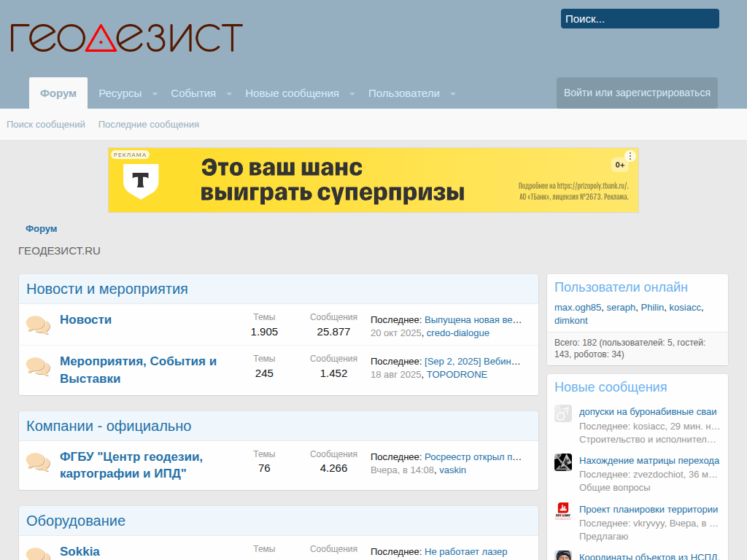Switch to the Форум tab
This screenshot has height=560, width=747.
click(58, 93)
